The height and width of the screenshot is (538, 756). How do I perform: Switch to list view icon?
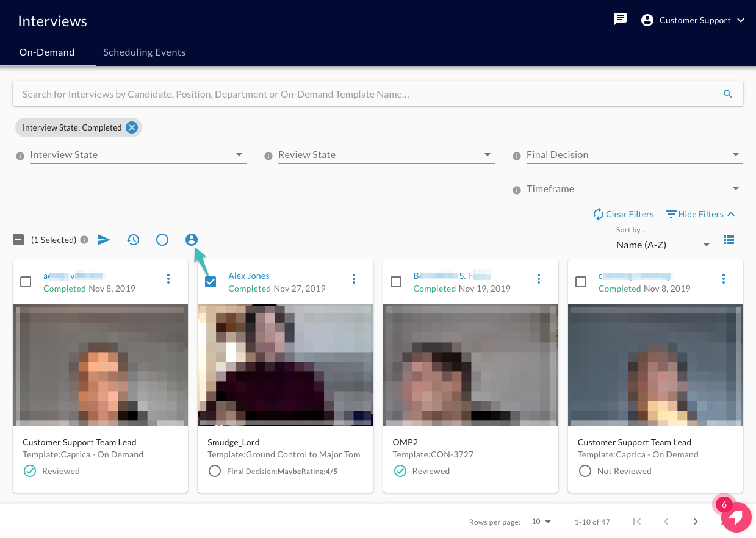[x=729, y=240]
